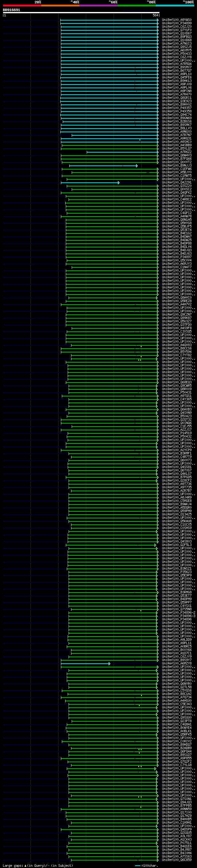Select the label UniRef100_B9HK13

pyautogui.click(x=176, y=81)
